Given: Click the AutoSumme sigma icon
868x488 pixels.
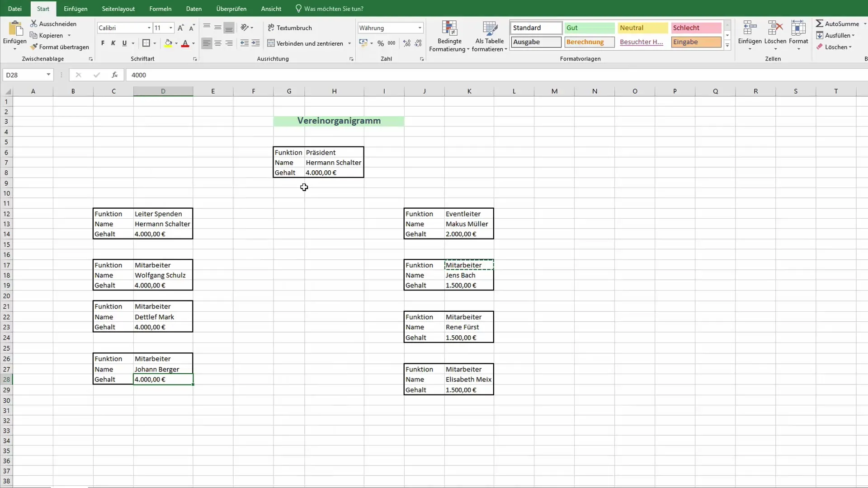Looking at the screenshot, I should [819, 23].
